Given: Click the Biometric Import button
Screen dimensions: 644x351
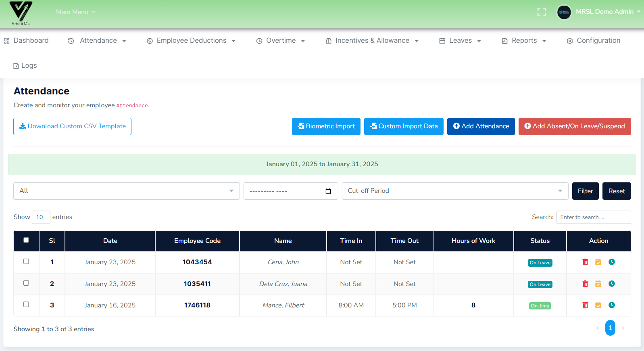Looking at the screenshot, I should pos(326,126).
